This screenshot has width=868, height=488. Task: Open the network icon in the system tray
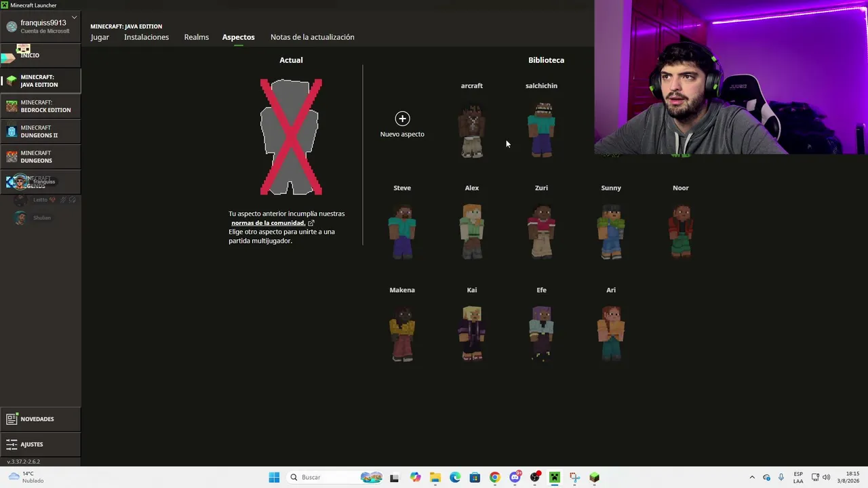point(815,477)
